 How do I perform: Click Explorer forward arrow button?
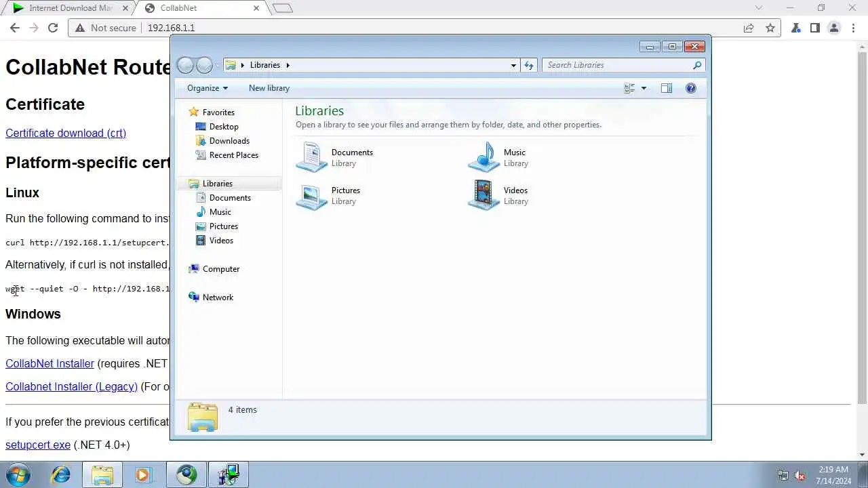[204, 65]
